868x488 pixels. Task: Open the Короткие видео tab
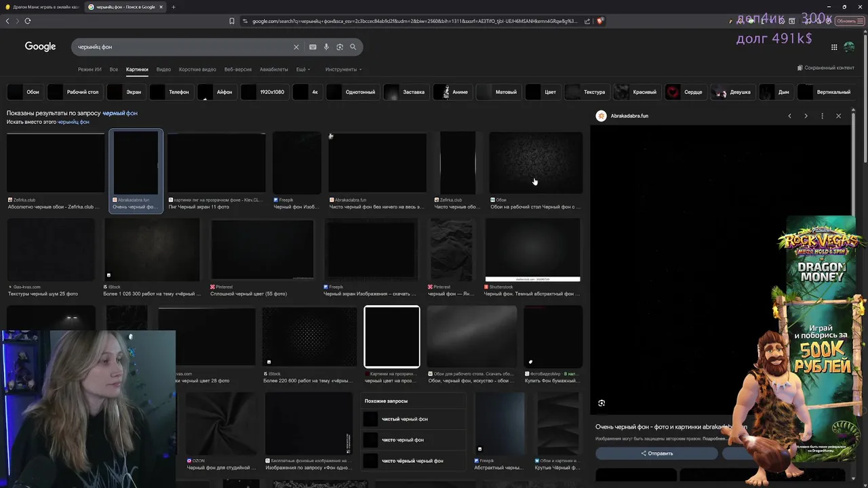point(197,69)
